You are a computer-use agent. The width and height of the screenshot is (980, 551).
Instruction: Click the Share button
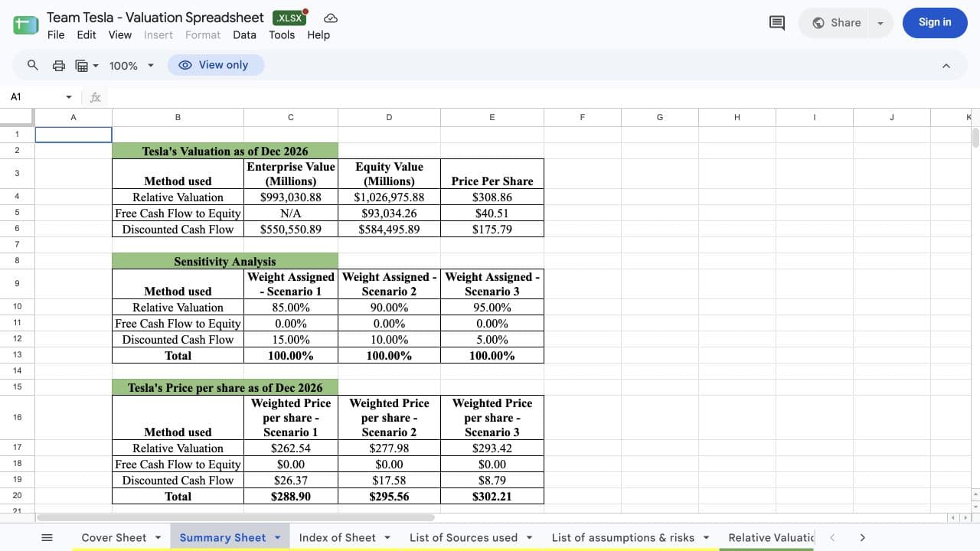click(x=836, y=23)
